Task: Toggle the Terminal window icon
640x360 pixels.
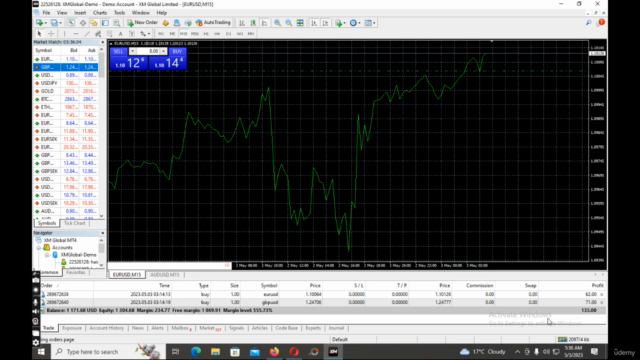Action: click(x=105, y=23)
